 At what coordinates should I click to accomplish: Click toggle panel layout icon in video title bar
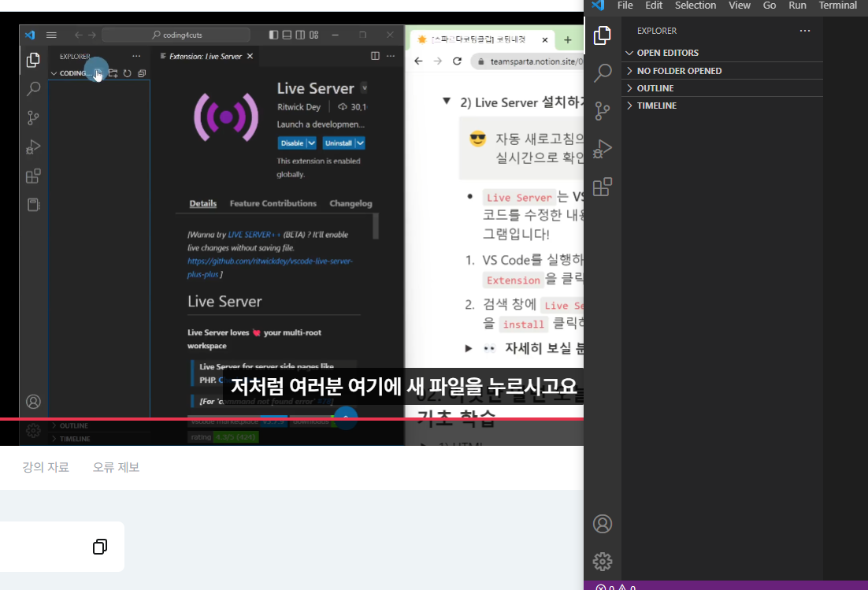tap(287, 35)
